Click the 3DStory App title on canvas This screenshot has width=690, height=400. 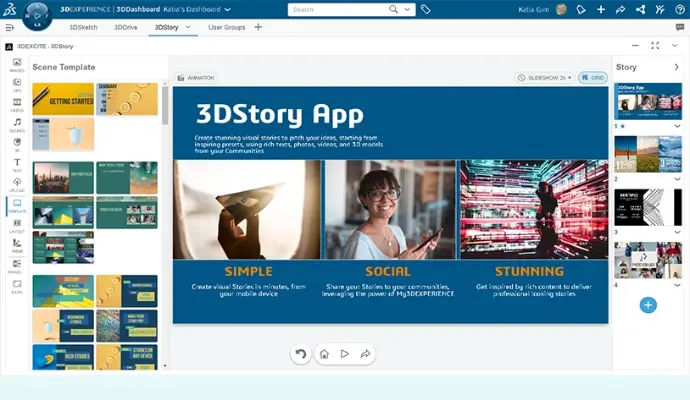[x=280, y=114]
